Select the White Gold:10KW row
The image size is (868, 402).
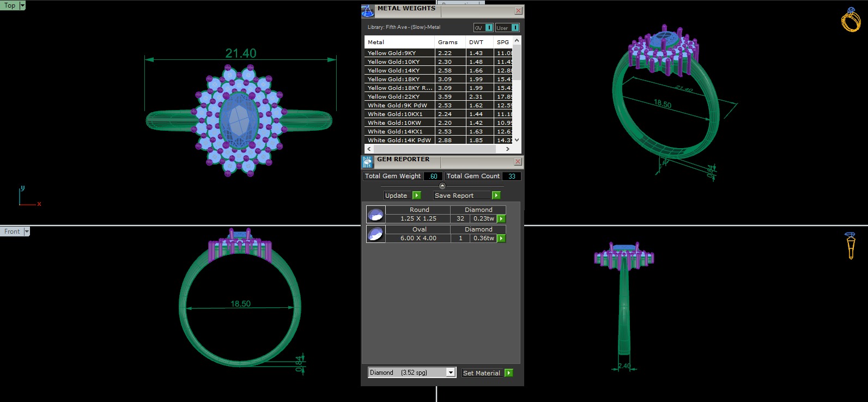439,123
